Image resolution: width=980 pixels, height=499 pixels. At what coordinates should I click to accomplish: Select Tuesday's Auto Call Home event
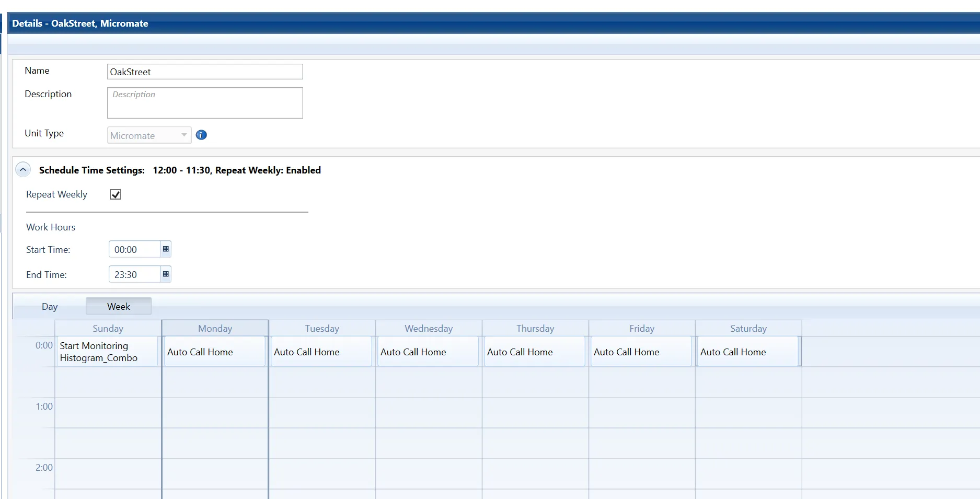(321, 352)
